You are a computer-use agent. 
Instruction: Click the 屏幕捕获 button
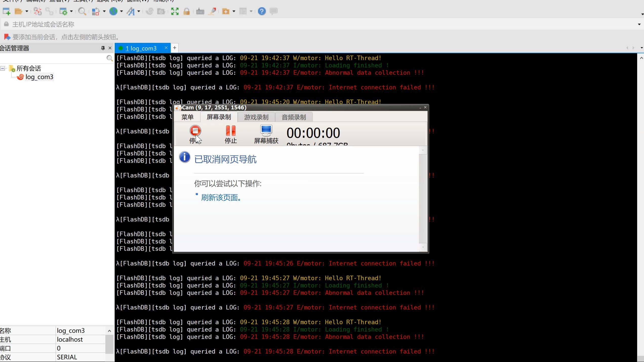coord(266,134)
